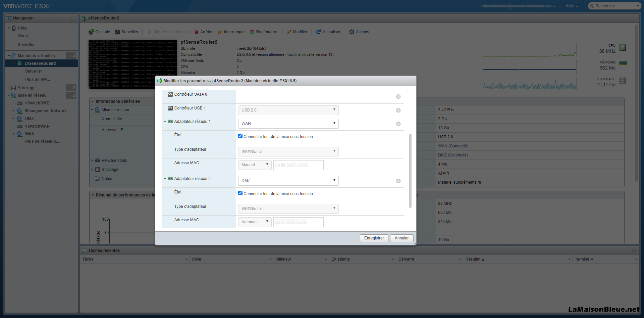Select pfSenseRouter2 in the navigator
644x318 pixels.
(41, 63)
